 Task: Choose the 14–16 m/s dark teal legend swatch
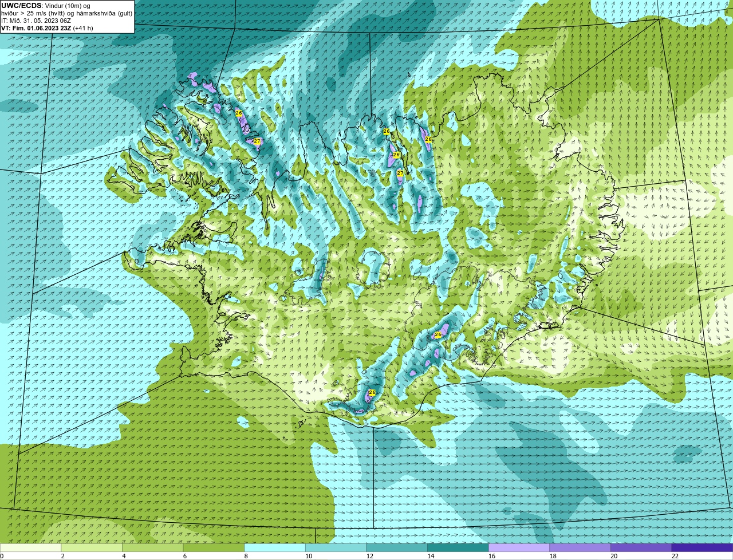(458, 547)
